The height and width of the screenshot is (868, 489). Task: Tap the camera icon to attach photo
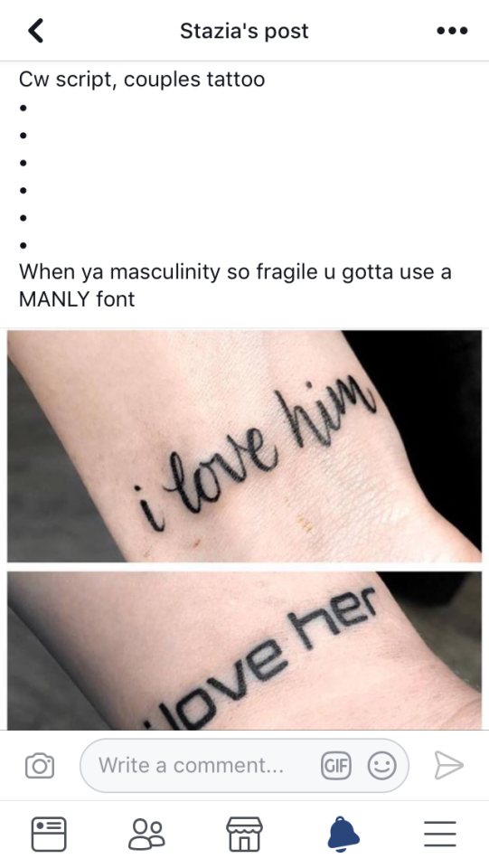coord(39,766)
